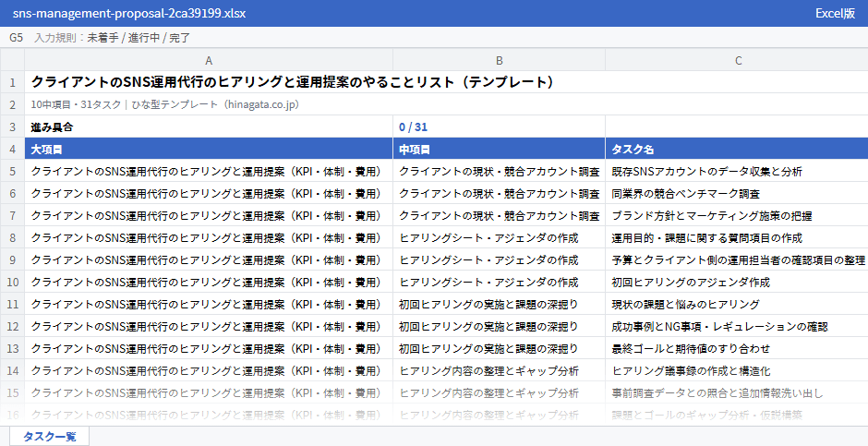Select row 3 header number
The height and width of the screenshot is (446, 868).
(12, 127)
